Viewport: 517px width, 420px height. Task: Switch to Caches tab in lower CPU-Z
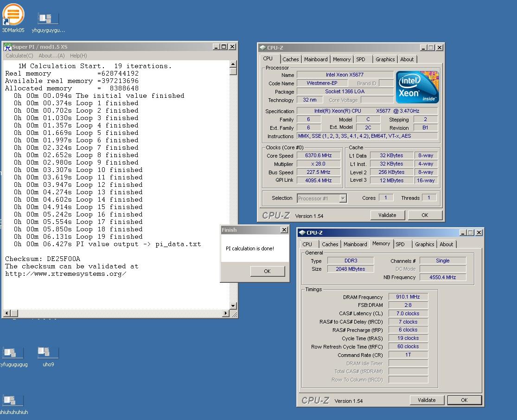tap(330, 244)
